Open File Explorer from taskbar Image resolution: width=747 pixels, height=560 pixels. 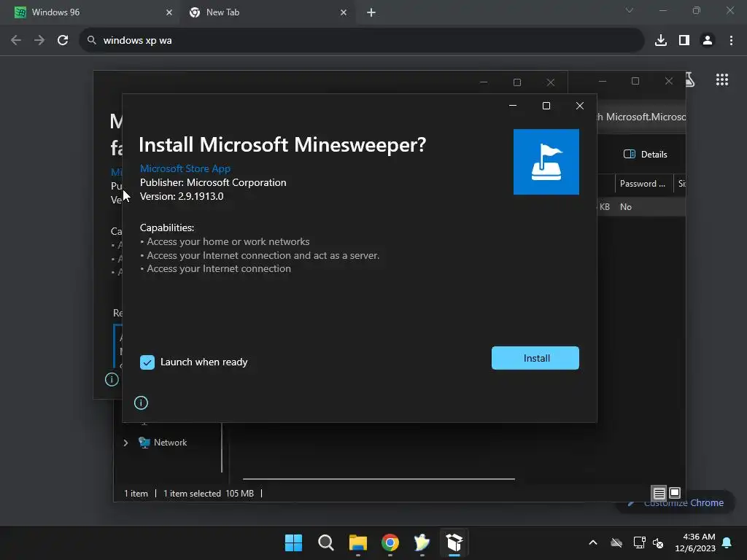[357, 542]
